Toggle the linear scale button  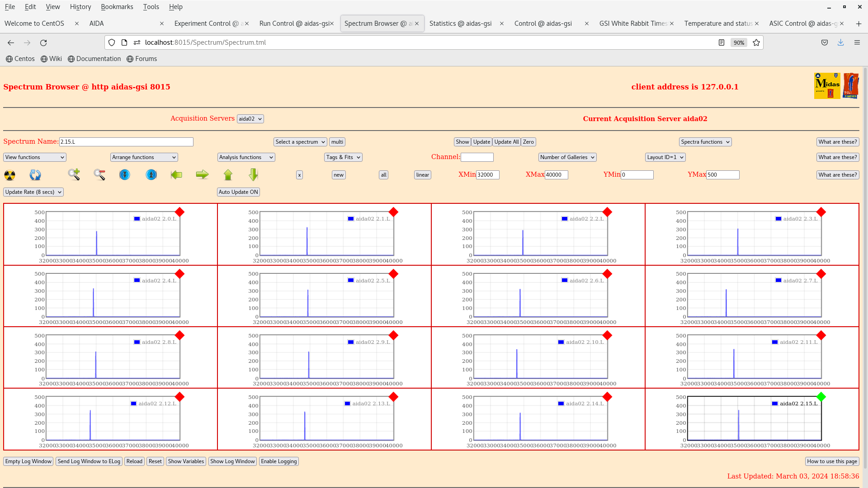coord(422,175)
